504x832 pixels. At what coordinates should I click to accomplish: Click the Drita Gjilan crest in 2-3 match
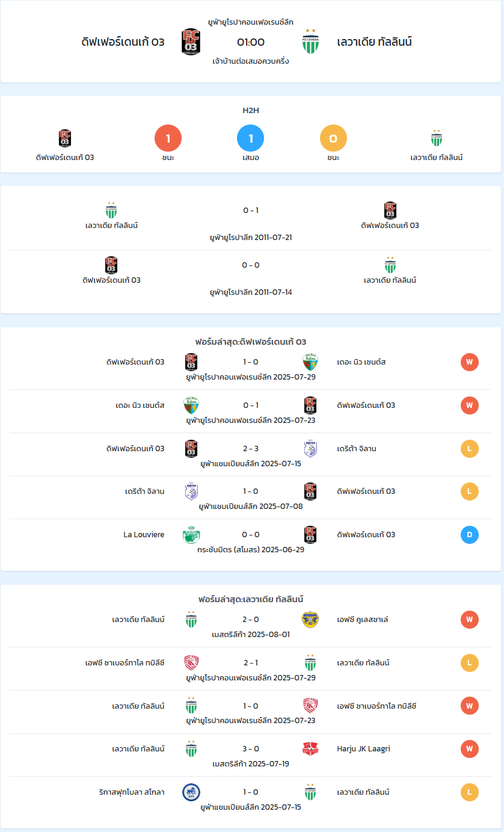(x=310, y=448)
